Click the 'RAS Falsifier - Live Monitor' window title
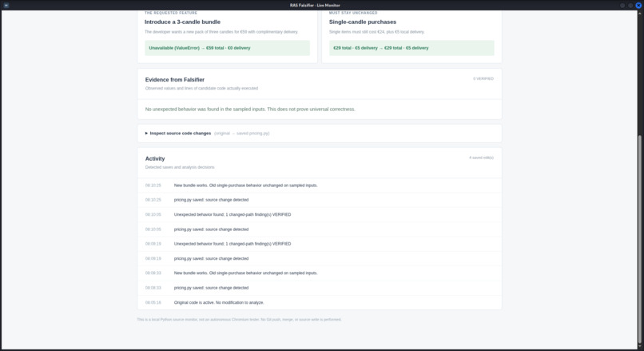 pos(315,6)
